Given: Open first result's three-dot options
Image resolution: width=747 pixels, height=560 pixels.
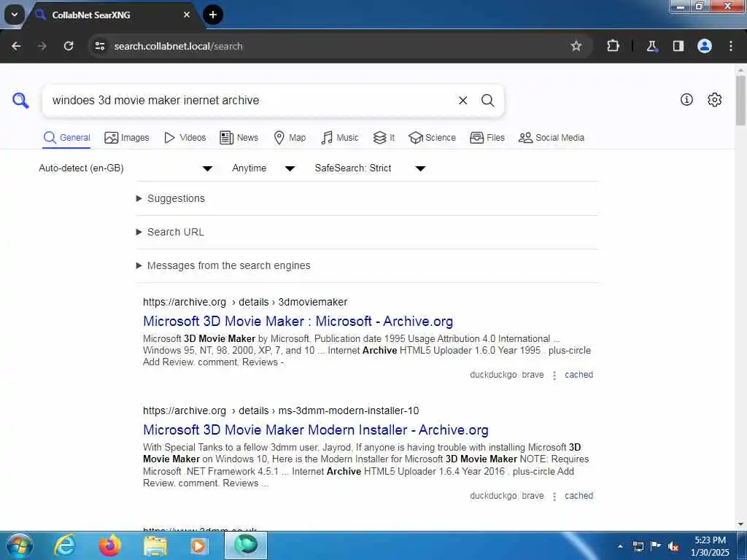Looking at the screenshot, I should pos(554,376).
